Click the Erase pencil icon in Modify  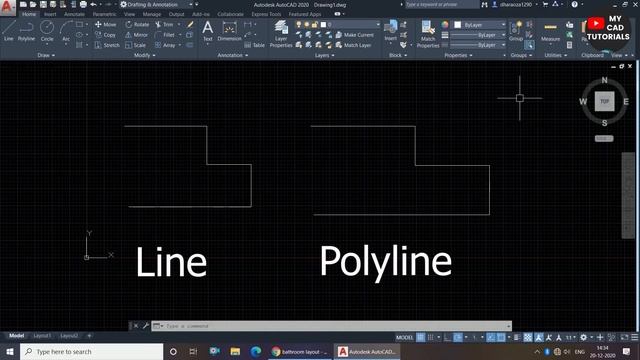(190, 24)
